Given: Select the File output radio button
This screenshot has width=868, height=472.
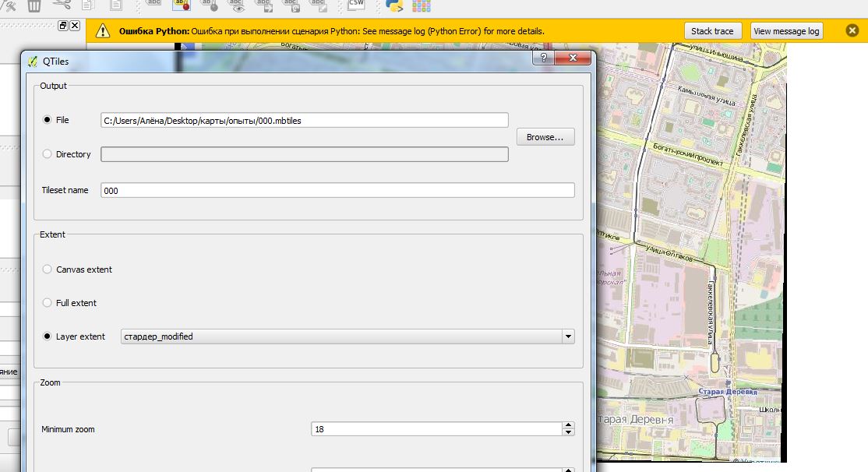Looking at the screenshot, I should pyautogui.click(x=48, y=120).
